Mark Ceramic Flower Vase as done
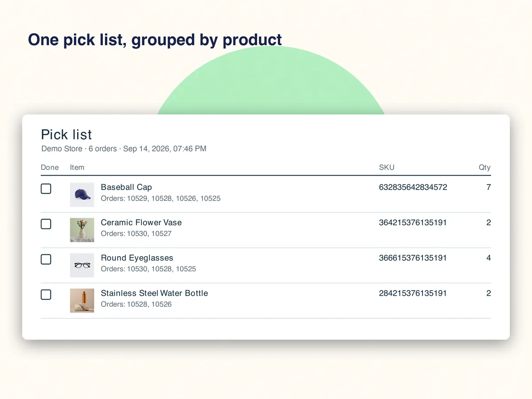Screen dimensions: 532x399 pyautogui.click(x=46, y=224)
